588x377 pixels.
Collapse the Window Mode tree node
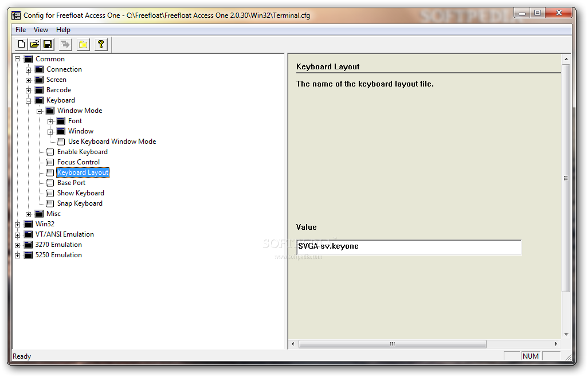point(39,111)
